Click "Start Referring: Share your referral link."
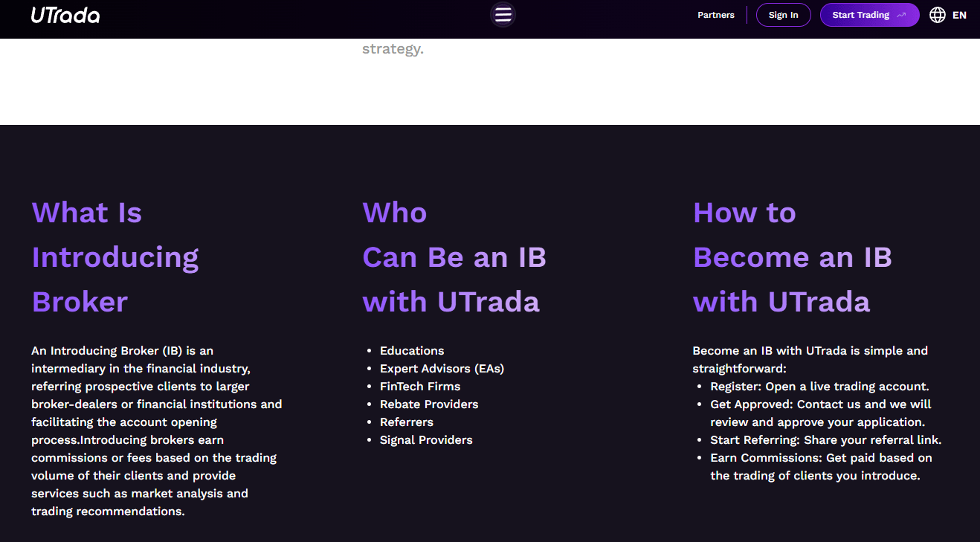980x542 pixels. click(826, 440)
